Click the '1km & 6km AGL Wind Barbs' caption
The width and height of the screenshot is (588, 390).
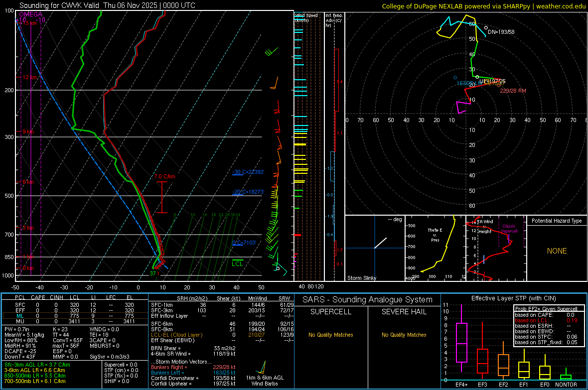point(265,381)
